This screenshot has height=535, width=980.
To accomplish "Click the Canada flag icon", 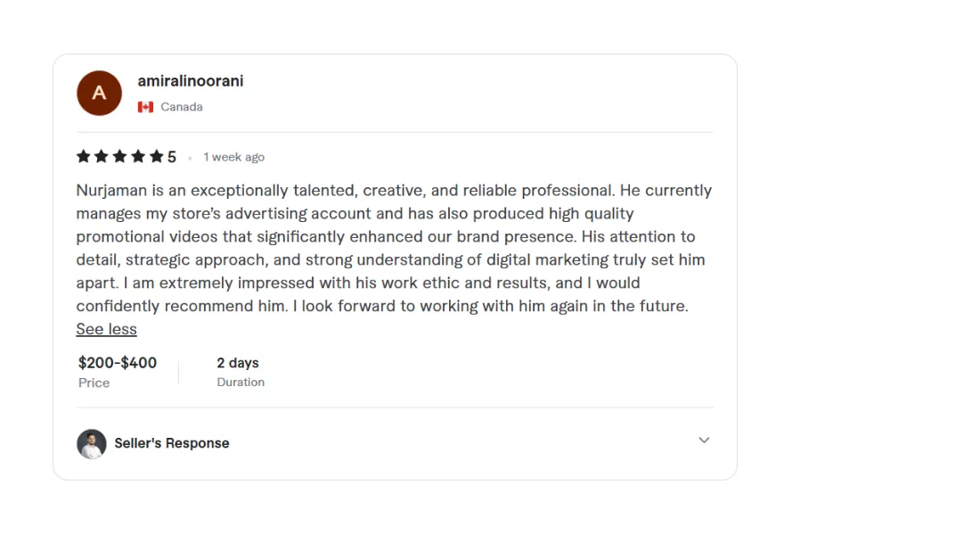I will click(x=145, y=107).
